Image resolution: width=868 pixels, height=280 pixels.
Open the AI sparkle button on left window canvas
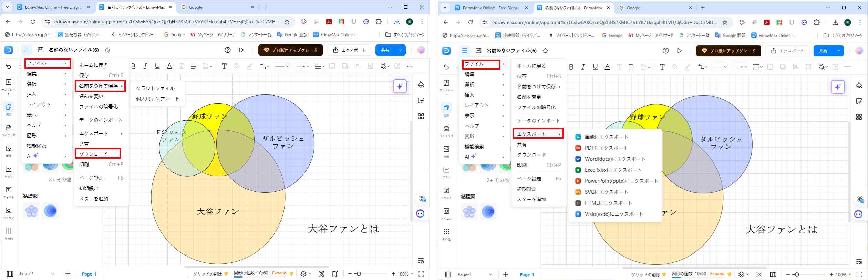(400, 86)
